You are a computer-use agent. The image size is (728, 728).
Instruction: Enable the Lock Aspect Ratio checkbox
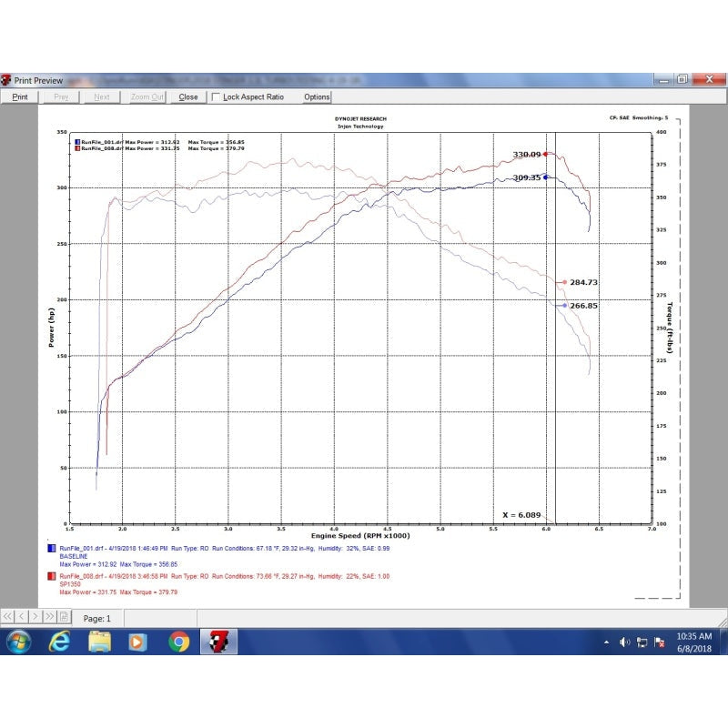click(x=216, y=96)
